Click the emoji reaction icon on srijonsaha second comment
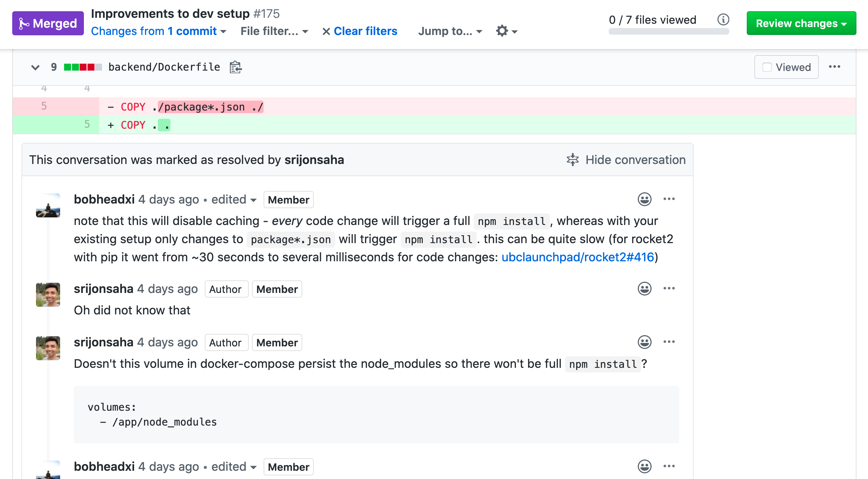 [x=645, y=342]
